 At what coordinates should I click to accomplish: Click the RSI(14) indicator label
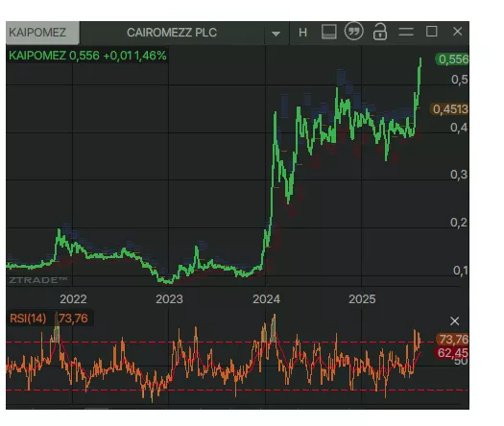click(x=28, y=319)
